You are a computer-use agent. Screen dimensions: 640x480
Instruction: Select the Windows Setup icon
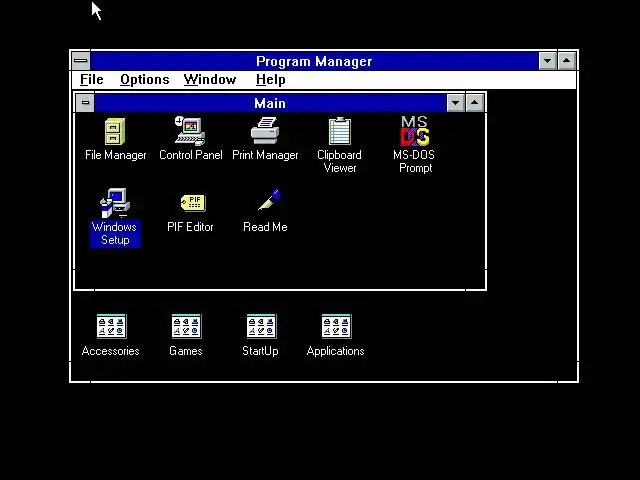(x=115, y=203)
